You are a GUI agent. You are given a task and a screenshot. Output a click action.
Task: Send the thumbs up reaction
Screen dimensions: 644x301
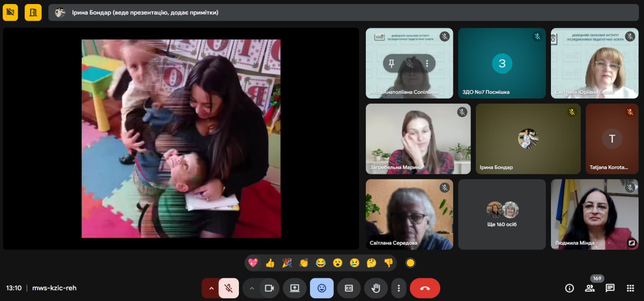[x=270, y=263]
